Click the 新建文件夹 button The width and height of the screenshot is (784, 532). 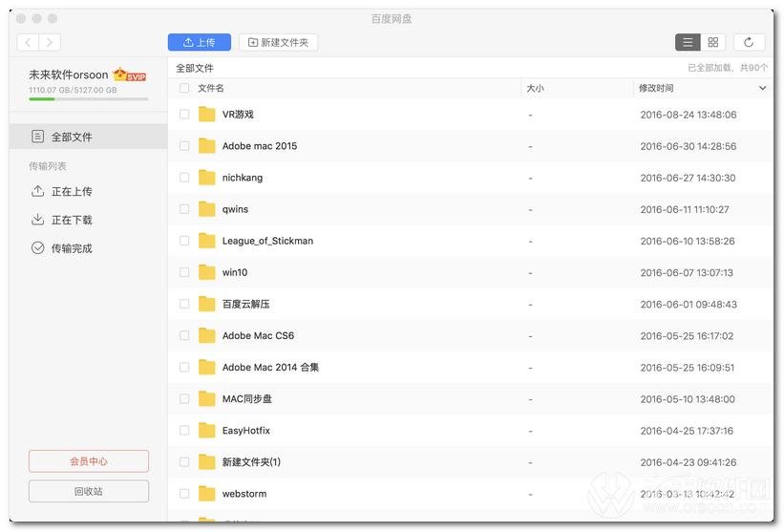279,42
